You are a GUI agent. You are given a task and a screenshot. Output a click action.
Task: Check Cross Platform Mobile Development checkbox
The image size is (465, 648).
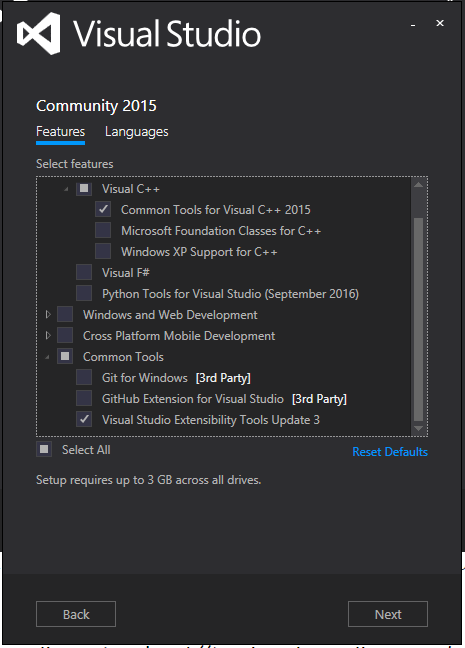65,336
